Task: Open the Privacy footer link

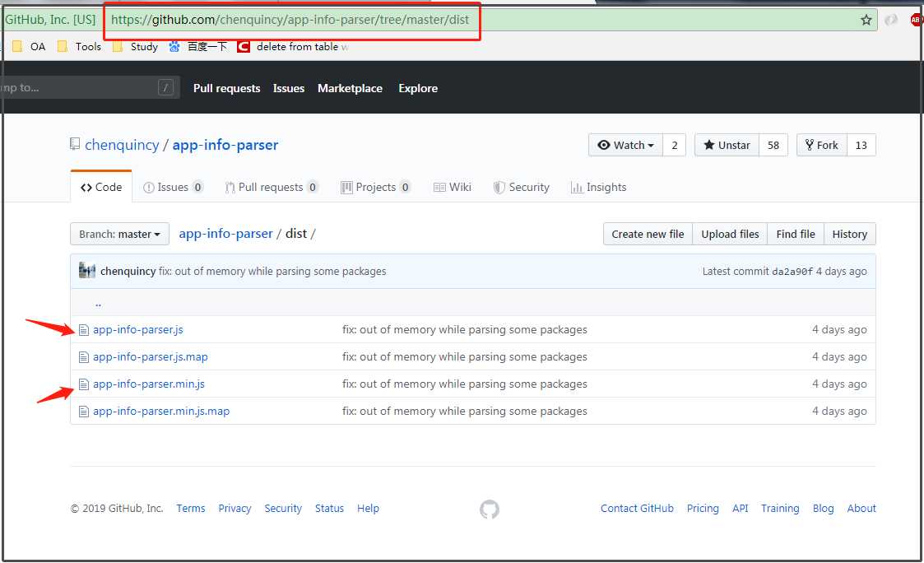Action: coord(234,509)
